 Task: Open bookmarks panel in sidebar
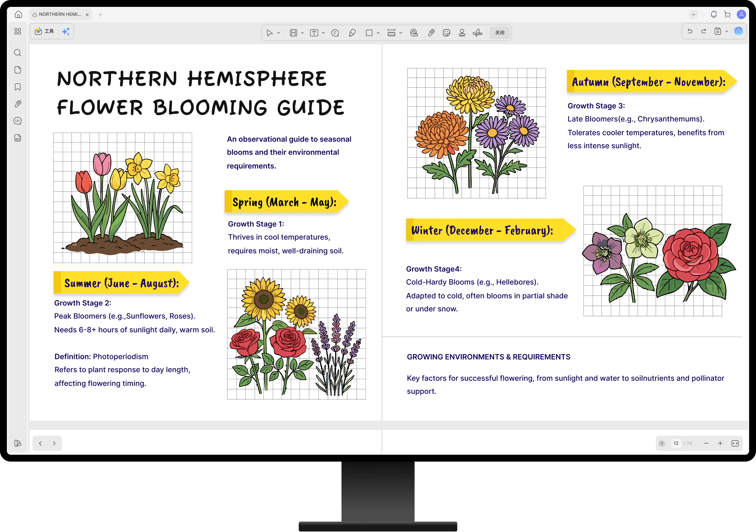(x=18, y=87)
